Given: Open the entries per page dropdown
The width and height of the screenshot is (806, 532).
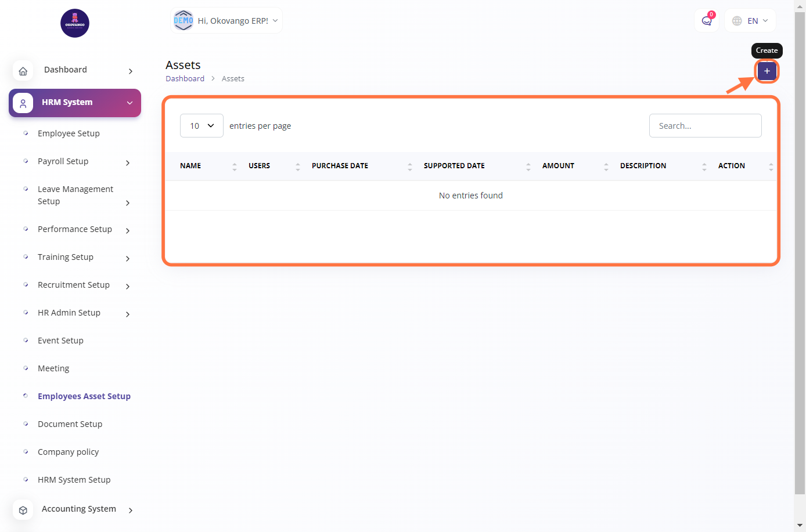Looking at the screenshot, I should click(201, 126).
